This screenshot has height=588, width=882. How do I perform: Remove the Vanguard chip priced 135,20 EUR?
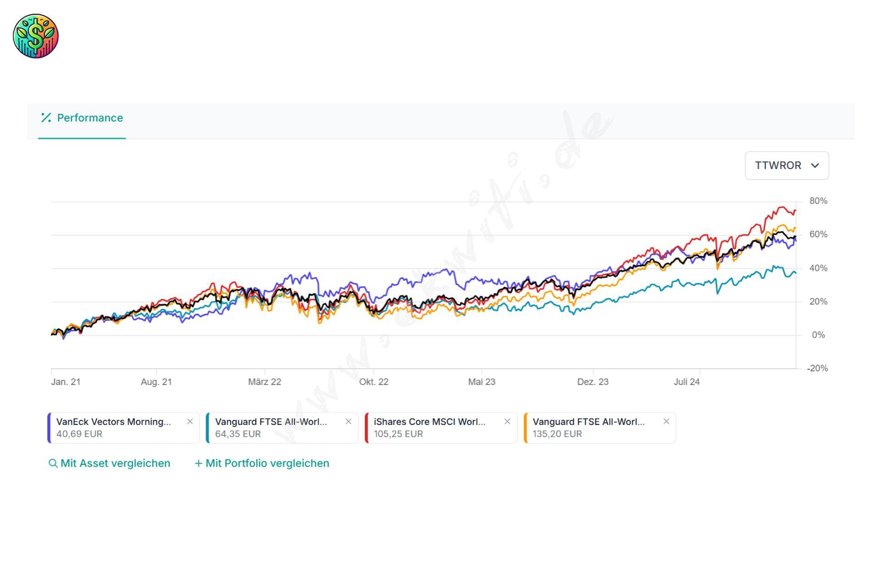pyautogui.click(x=666, y=422)
